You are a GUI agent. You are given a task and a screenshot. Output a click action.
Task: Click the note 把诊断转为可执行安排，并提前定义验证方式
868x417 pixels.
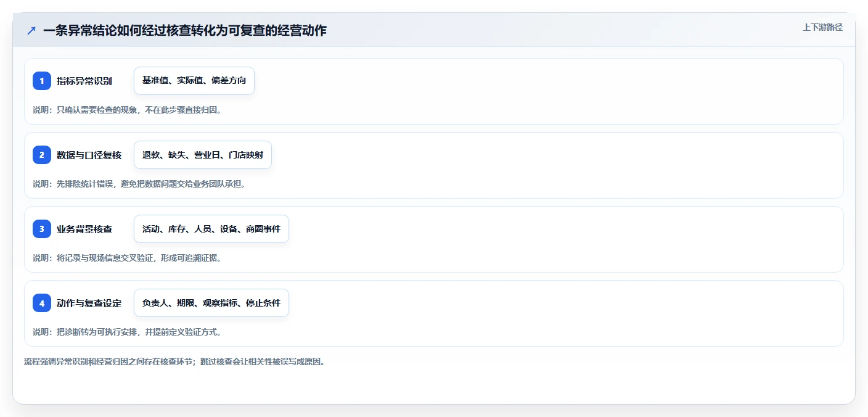tap(139, 332)
